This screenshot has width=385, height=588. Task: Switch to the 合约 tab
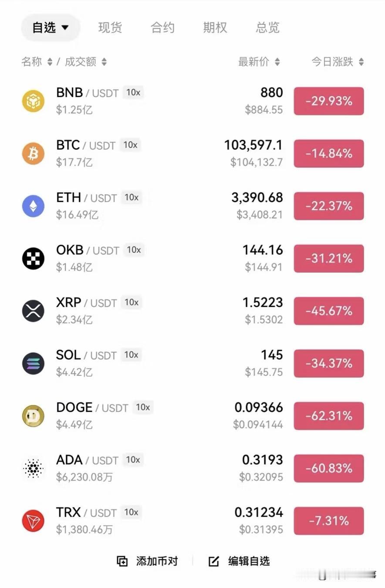pos(162,28)
